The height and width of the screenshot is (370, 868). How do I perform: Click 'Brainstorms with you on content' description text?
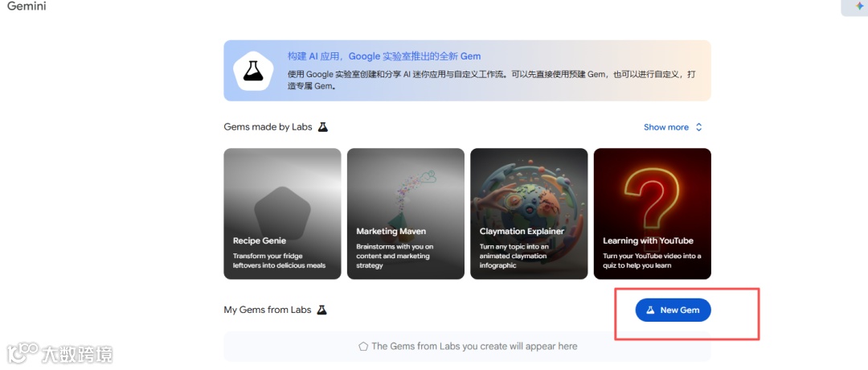[x=395, y=256]
